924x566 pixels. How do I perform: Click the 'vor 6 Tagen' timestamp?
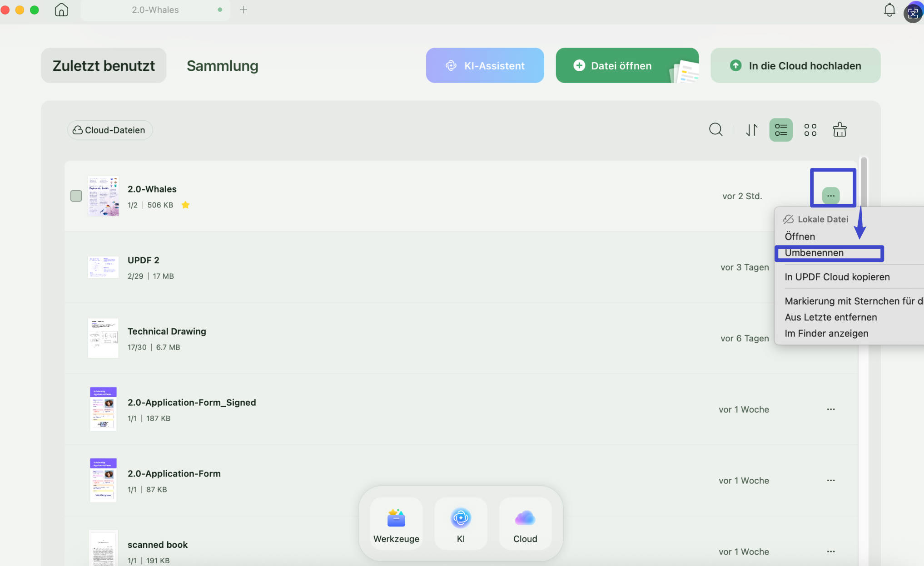tap(745, 339)
